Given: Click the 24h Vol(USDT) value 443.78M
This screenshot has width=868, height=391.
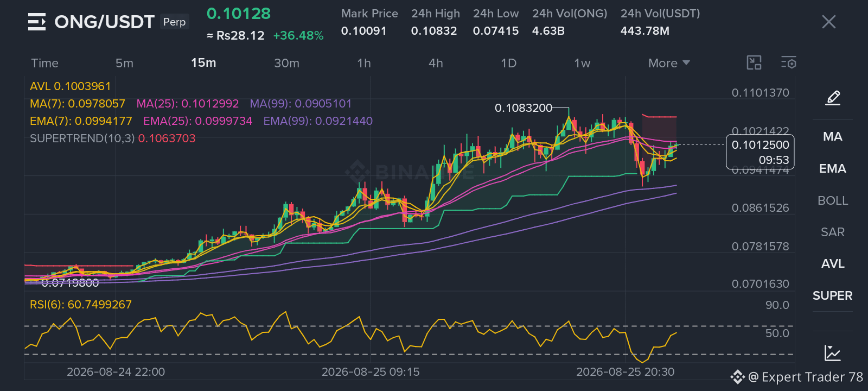Looking at the screenshot, I should [x=644, y=31].
